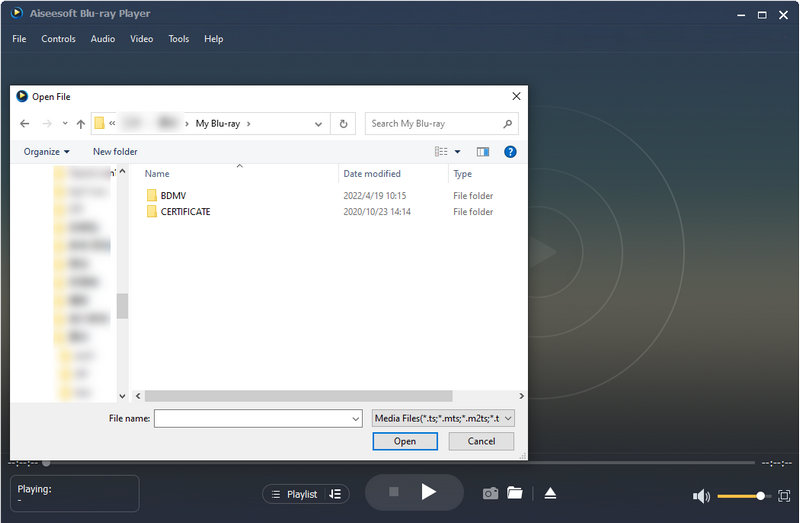This screenshot has height=523, width=800.
Task: Click the open folder icon in player bar
Action: pyautogui.click(x=515, y=493)
